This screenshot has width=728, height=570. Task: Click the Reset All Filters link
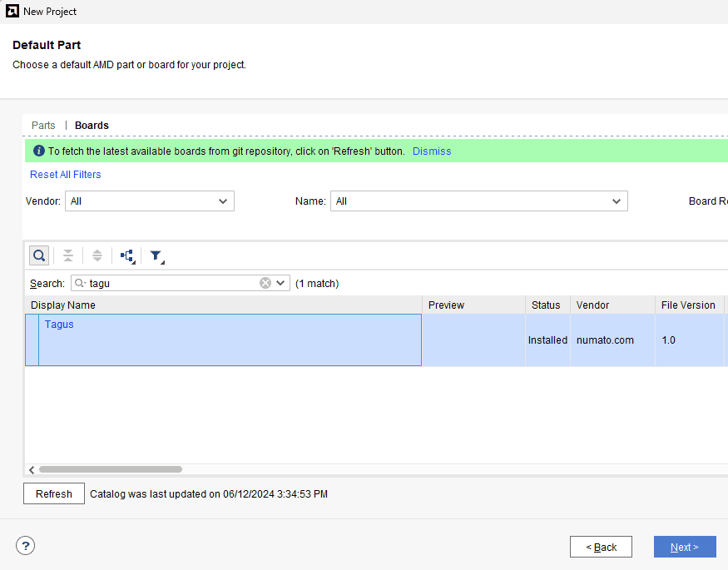point(66,175)
